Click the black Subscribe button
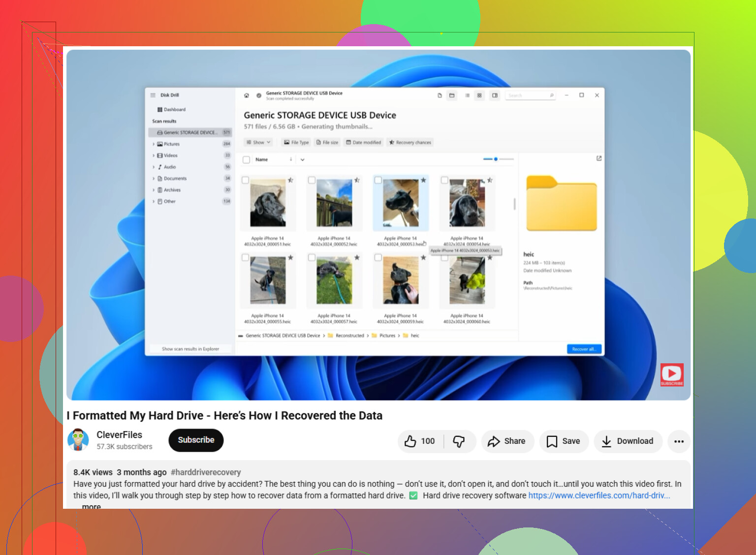Viewport: 756px width, 555px height. coord(196,440)
